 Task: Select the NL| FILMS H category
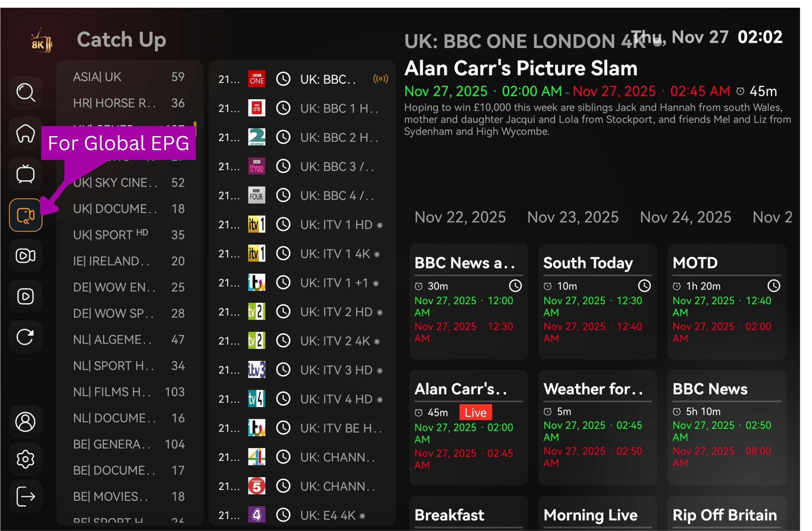click(x=129, y=392)
